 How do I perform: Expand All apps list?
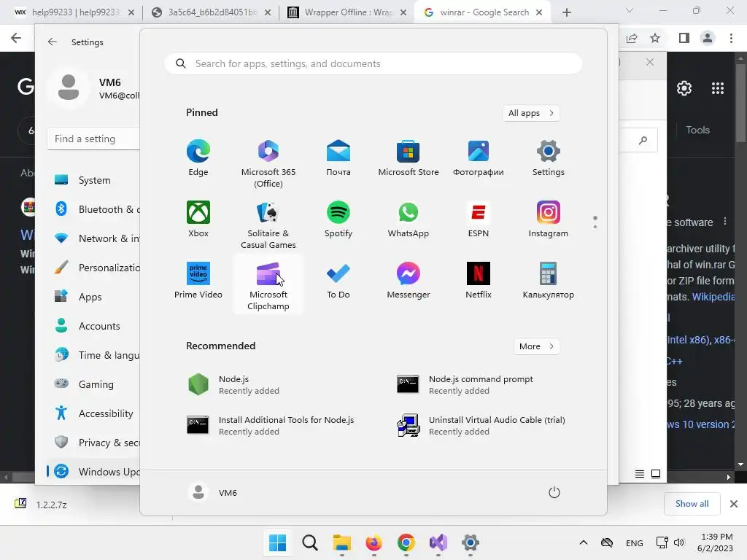tap(531, 113)
